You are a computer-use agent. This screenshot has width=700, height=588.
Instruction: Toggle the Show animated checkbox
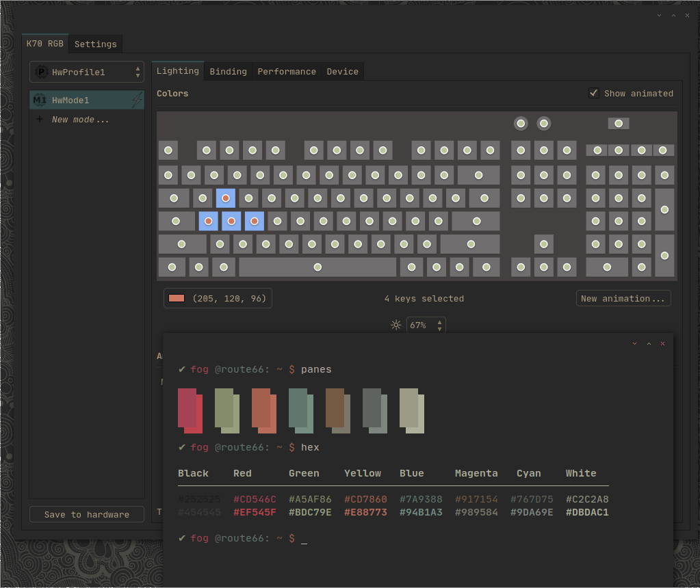pyautogui.click(x=593, y=93)
